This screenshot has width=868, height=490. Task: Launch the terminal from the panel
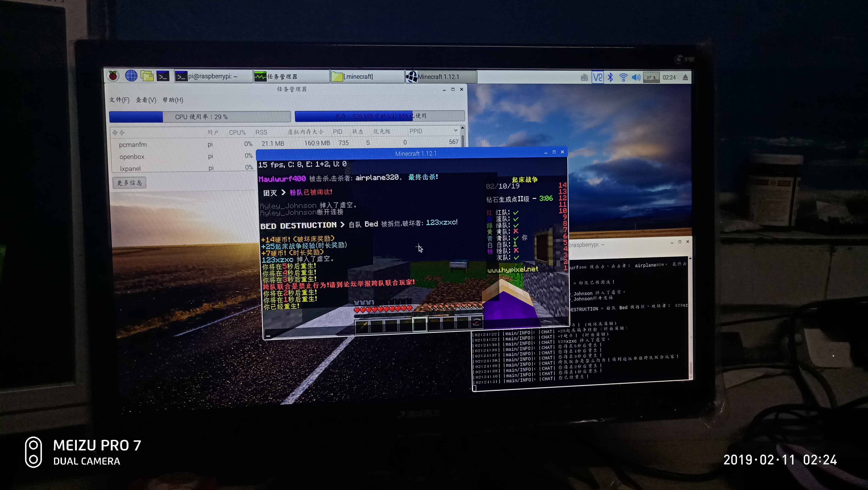[x=163, y=76]
